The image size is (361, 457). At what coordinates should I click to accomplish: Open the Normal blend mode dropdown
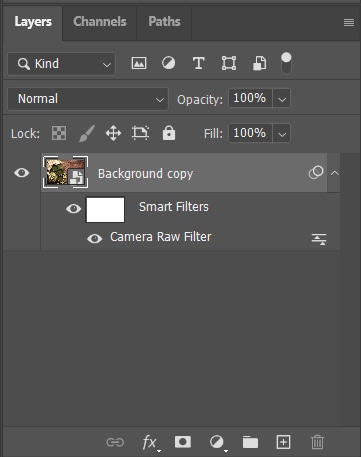point(88,99)
